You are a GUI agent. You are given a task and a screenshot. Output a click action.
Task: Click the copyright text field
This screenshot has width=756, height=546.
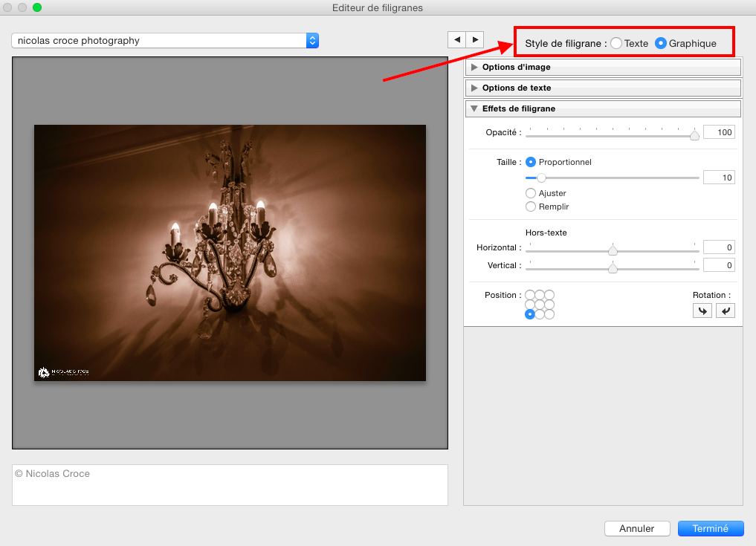[230, 484]
